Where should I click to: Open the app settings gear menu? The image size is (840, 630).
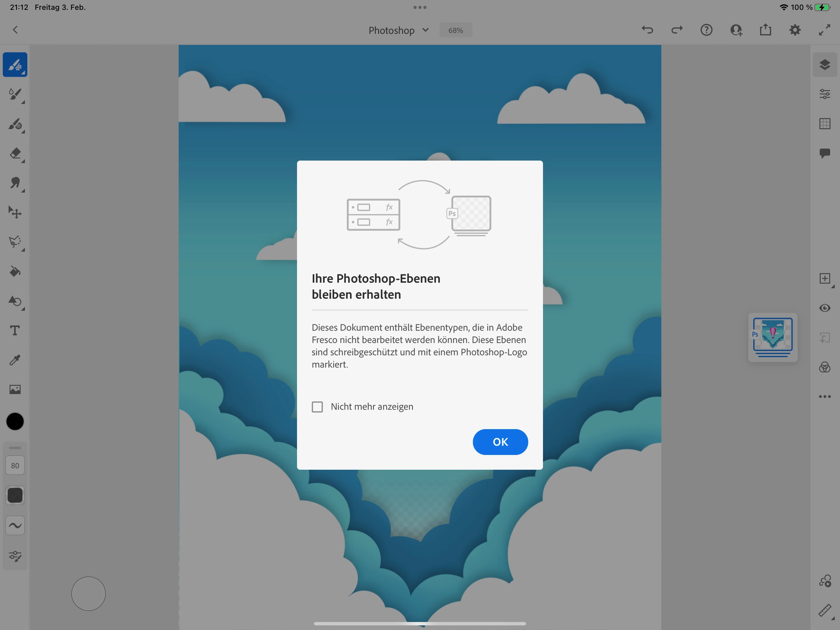795,30
